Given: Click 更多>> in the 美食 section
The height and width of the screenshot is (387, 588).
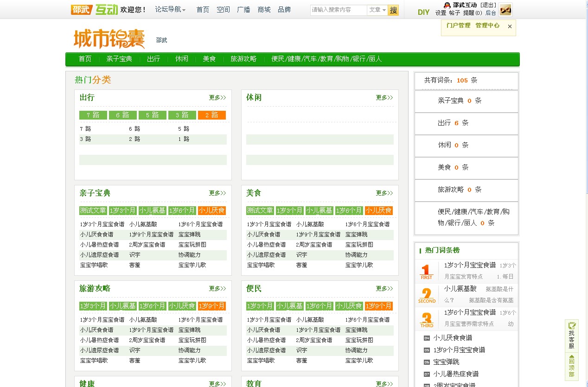Looking at the screenshot, I should click(x=384, y=193).
